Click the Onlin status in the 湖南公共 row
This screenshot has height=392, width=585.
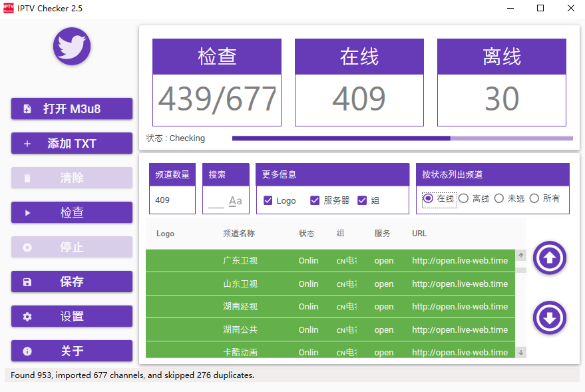coord(308,329)
